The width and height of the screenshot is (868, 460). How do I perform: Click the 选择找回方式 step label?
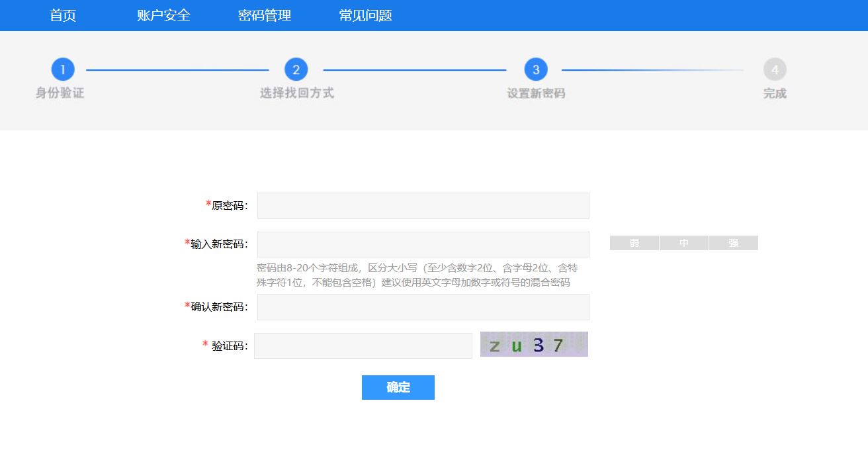pyautogui.click(x=296, y=93)
